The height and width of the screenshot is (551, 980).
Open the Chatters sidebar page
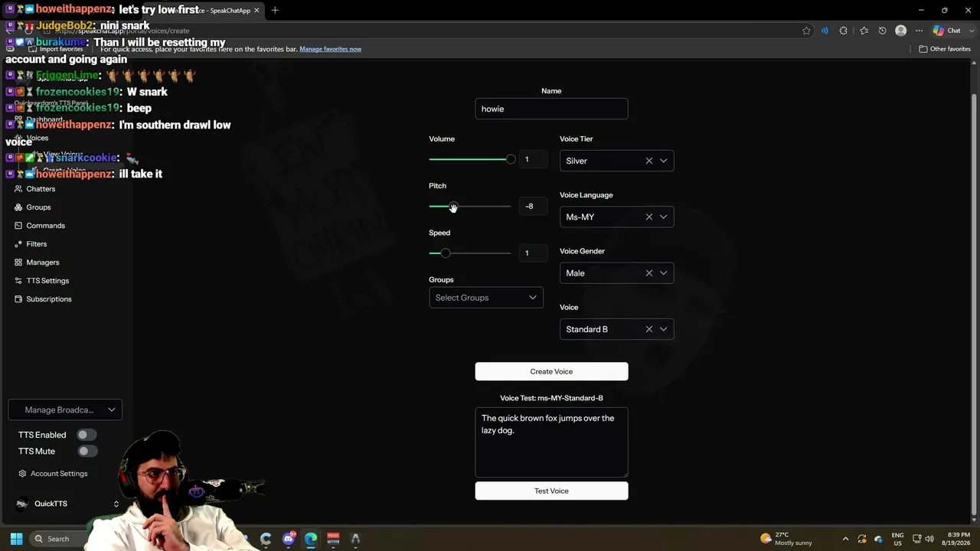point(41,189)
